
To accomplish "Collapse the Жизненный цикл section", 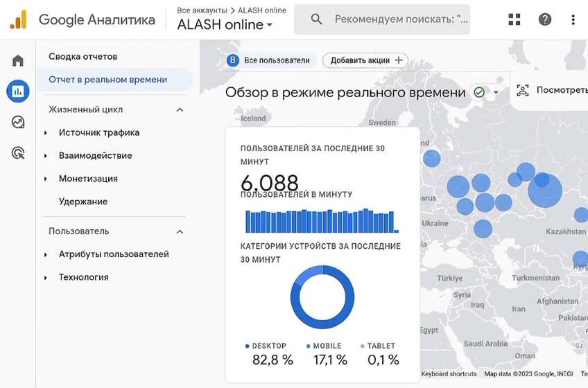I will 180,110.
